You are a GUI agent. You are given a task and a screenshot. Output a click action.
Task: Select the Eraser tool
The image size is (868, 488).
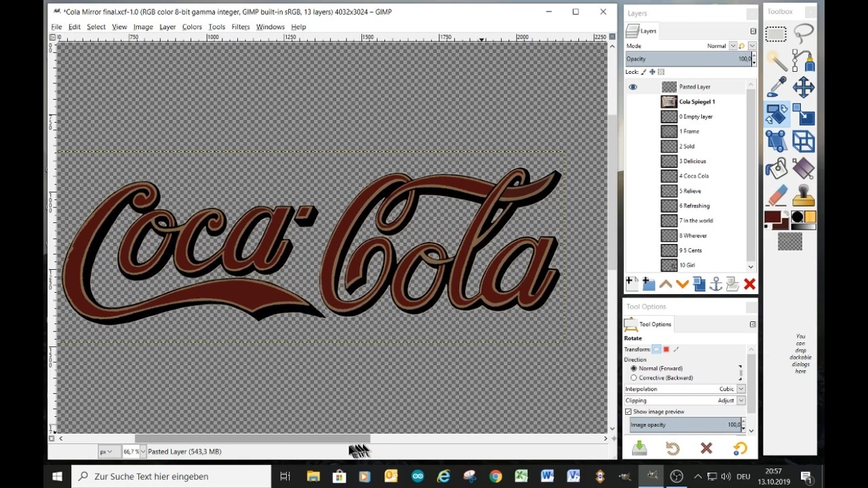click(776, 195)
